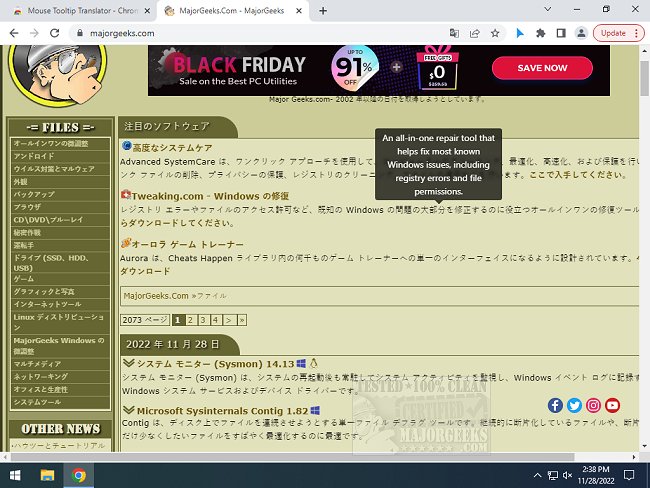Image resolution: width=650 pixels, height=488 pixels.
Task: Go to next page with > button
Action: point(228,320)
